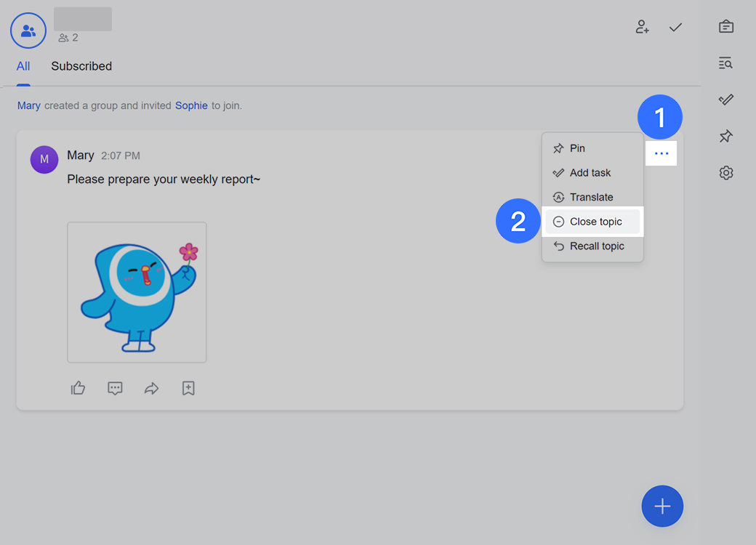Click the add member icon
The height and width of the screenshot is (545, 756).
point(642,28)
